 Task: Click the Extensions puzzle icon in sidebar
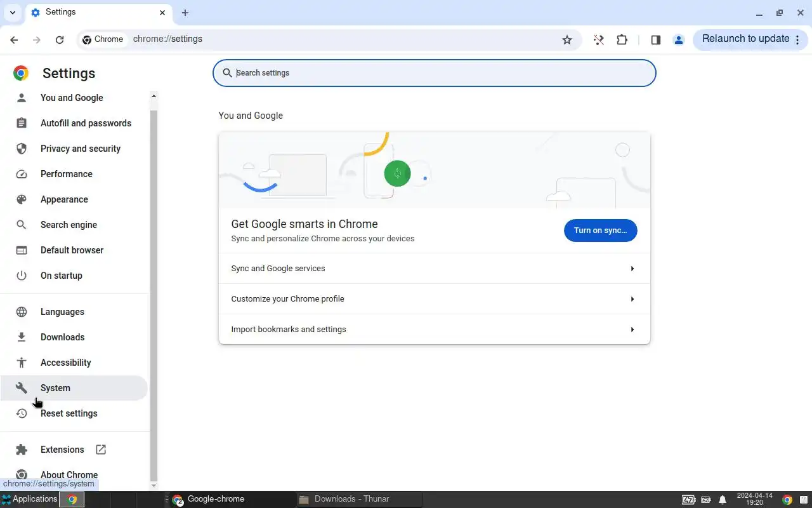[x=22, y=450]
